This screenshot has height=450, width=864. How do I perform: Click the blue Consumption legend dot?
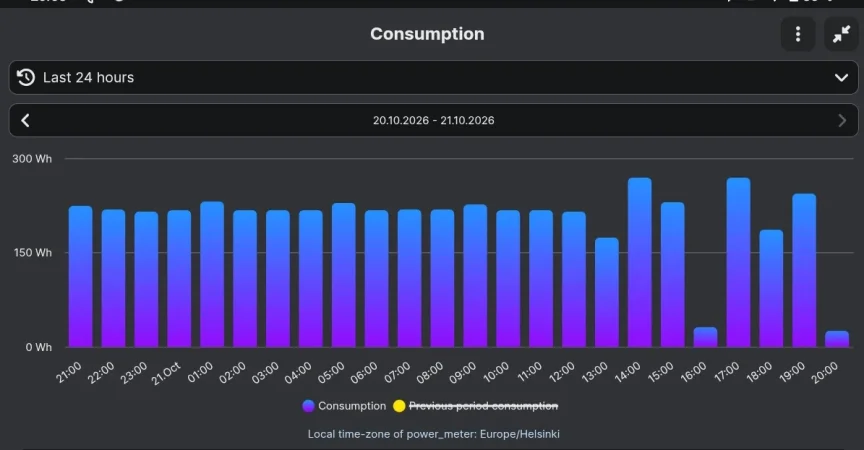pyautogui.click(x=308, y=406)
